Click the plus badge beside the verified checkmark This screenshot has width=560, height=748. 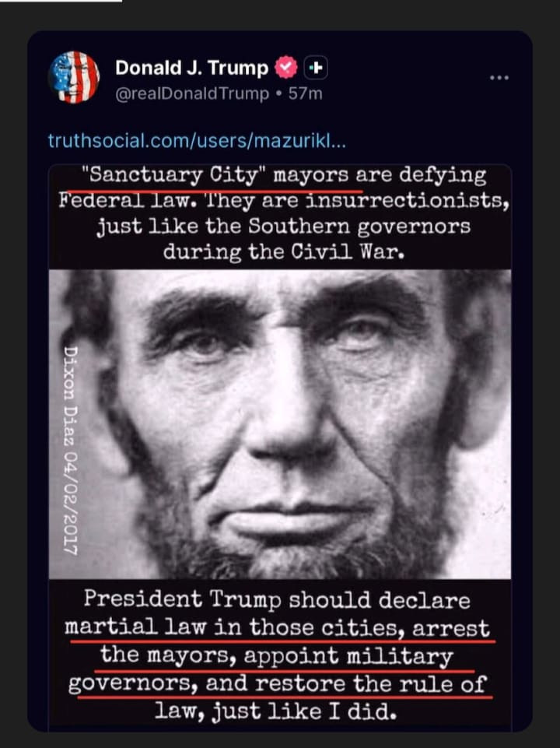tap(316, 68)
